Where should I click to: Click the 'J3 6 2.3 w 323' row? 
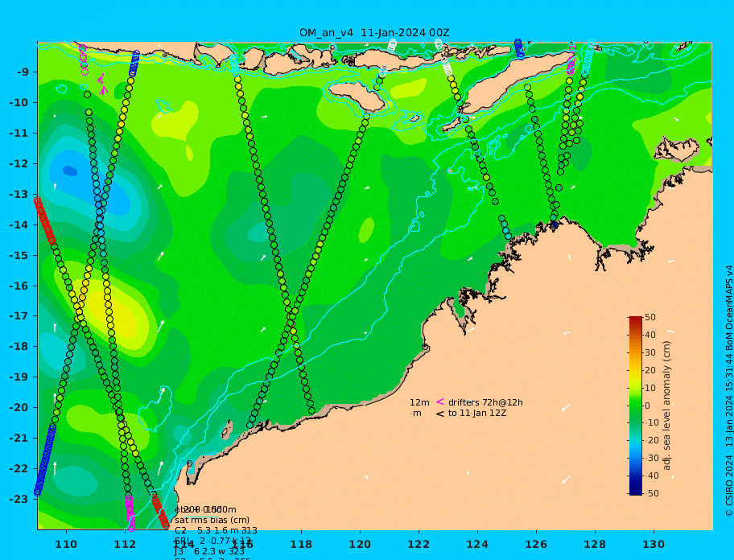coord(210,552)
